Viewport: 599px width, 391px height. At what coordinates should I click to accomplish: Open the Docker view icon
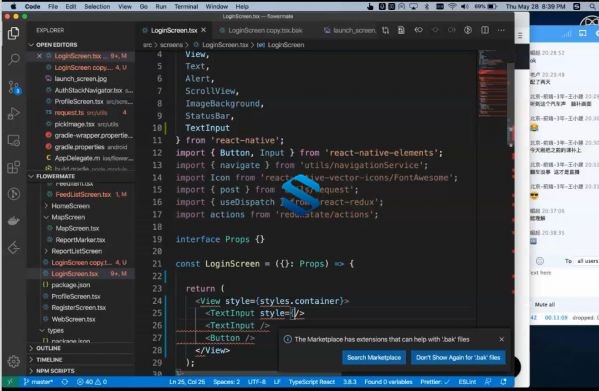point(14,221)
